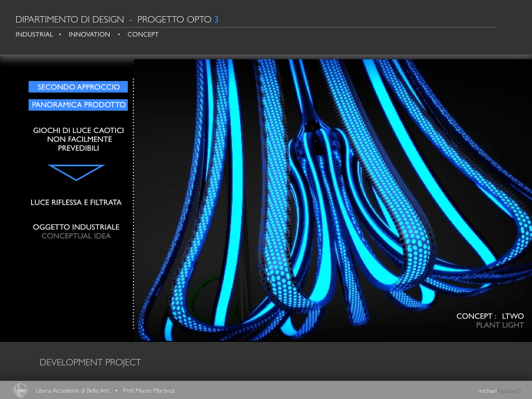The width and height of the screenshot is (532, 399).
Task: Click the blue downward triangle arrow
Action: 76,172
